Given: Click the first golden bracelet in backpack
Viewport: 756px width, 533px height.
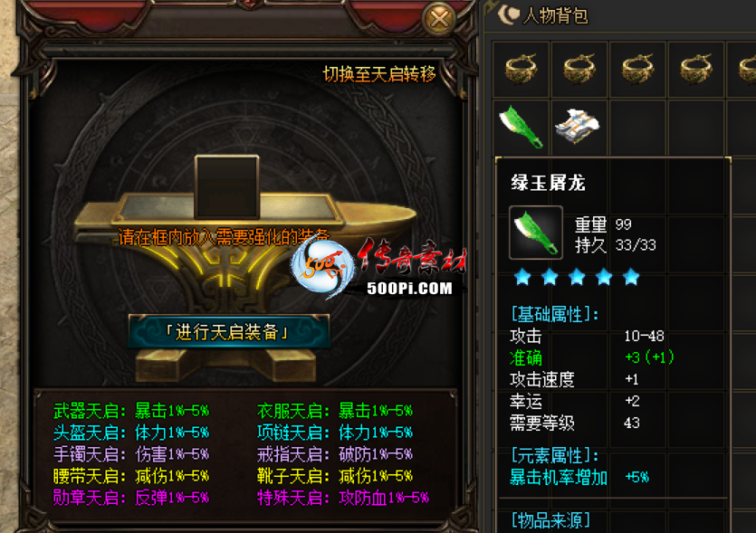Looking at the screenshot, I should click(521, 69).
